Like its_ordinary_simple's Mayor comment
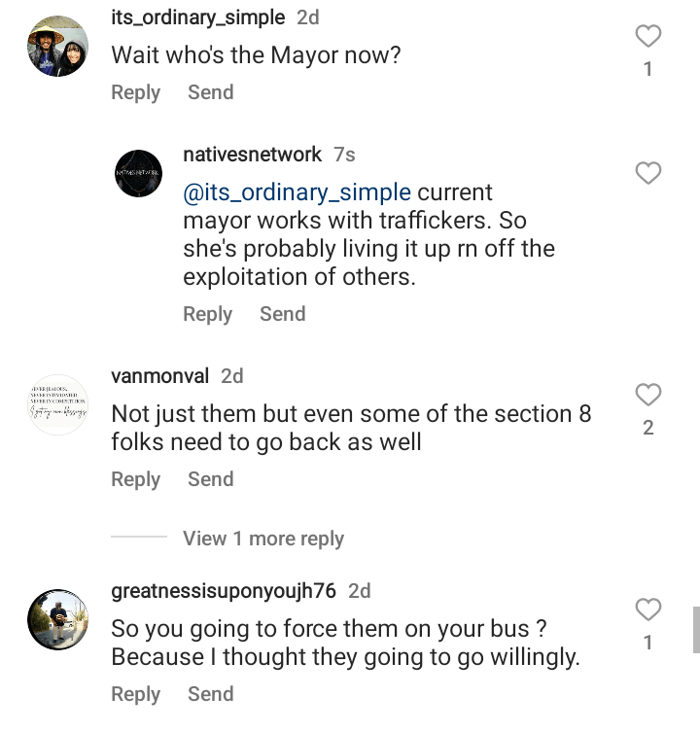Image resolution: width=700 pixels, height=732 pixels. tap(647, 37)
